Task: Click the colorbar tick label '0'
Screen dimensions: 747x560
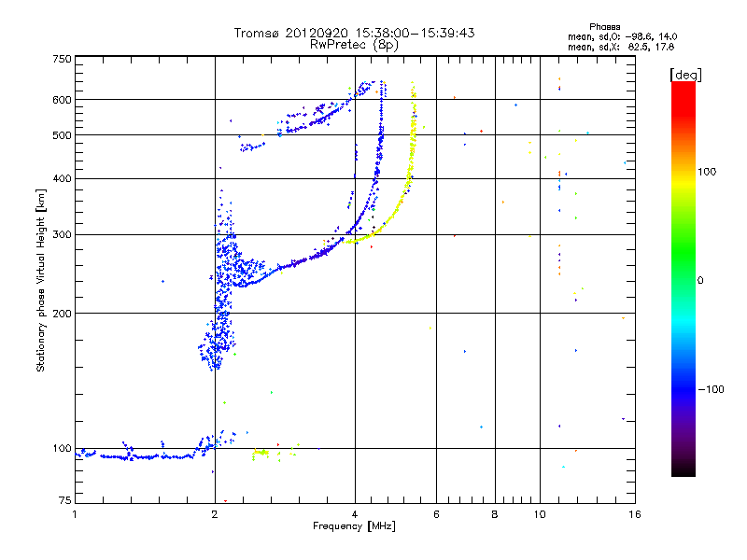Action: [x=700, y=281]
